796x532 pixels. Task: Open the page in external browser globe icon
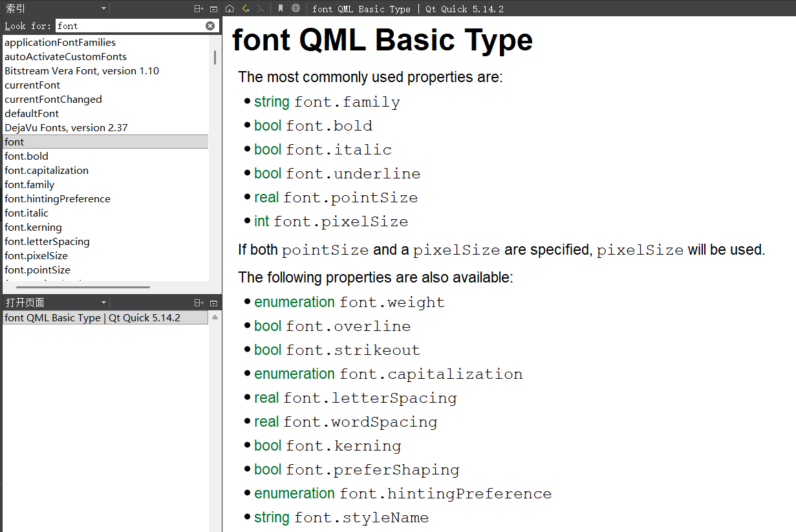[296, 8]
